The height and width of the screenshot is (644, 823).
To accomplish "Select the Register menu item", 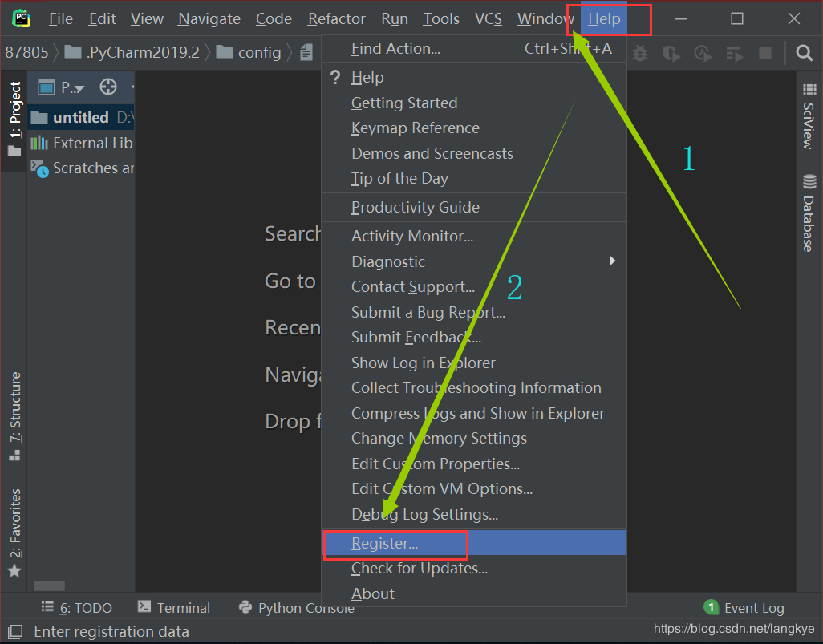I will pos(474,543).
